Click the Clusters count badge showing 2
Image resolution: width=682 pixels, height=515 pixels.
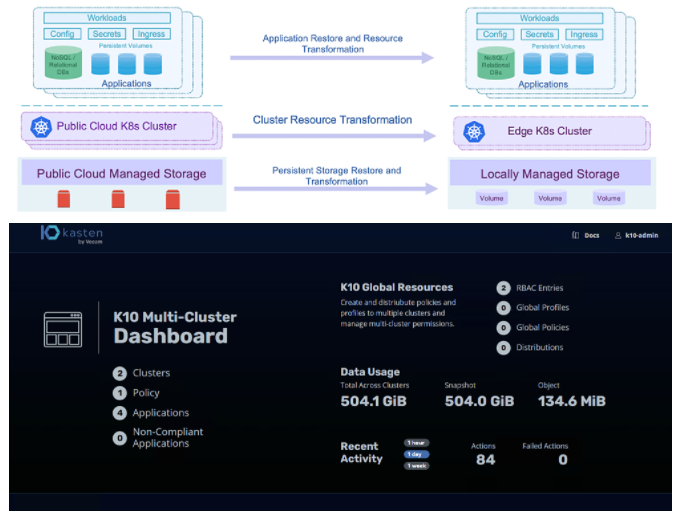pyautogui.click(x=120, y=373)
